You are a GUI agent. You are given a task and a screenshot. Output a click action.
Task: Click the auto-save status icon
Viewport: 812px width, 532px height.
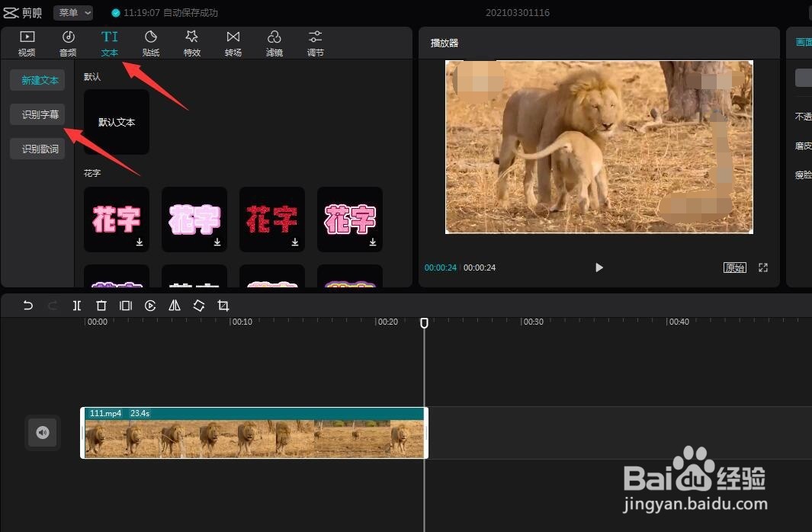pyautogui.click(x=116, y=13)
